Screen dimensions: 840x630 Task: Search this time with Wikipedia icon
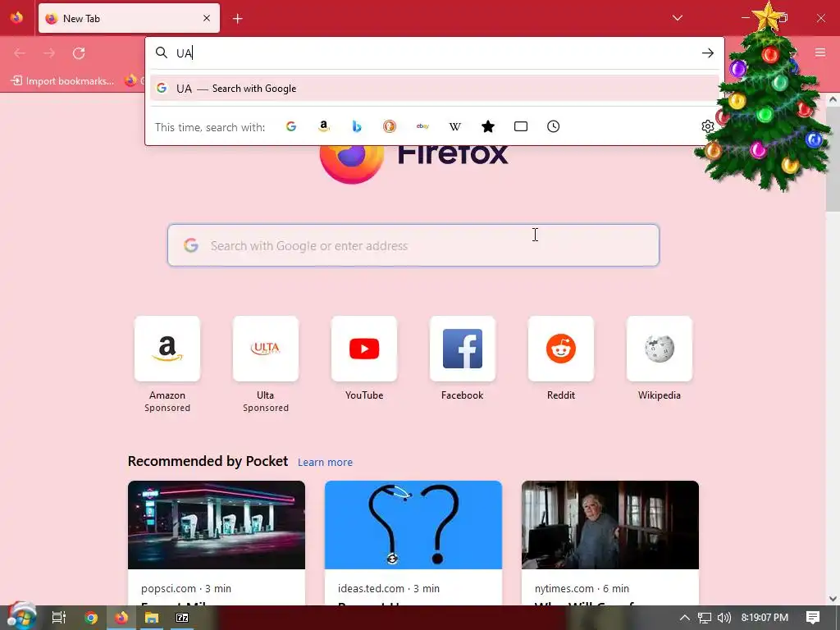(x=454, y=126)
